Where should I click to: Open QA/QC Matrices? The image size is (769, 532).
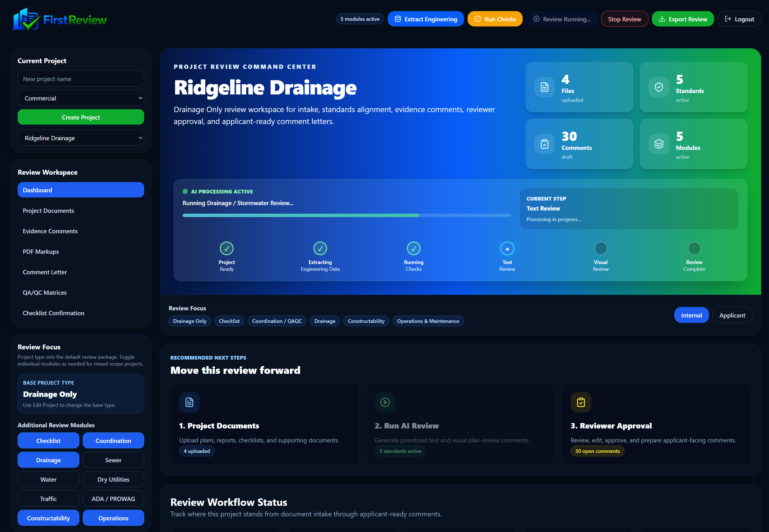pyautogui.click(x=81, y=292)
